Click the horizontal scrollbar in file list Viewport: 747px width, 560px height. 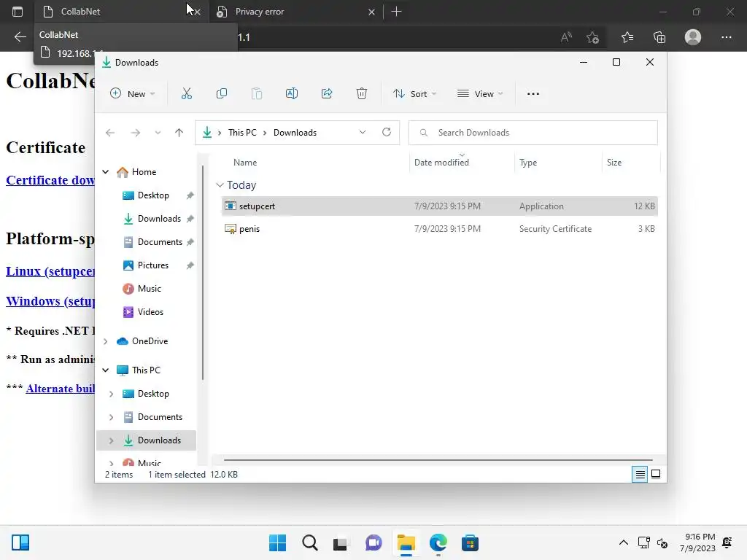438,460
